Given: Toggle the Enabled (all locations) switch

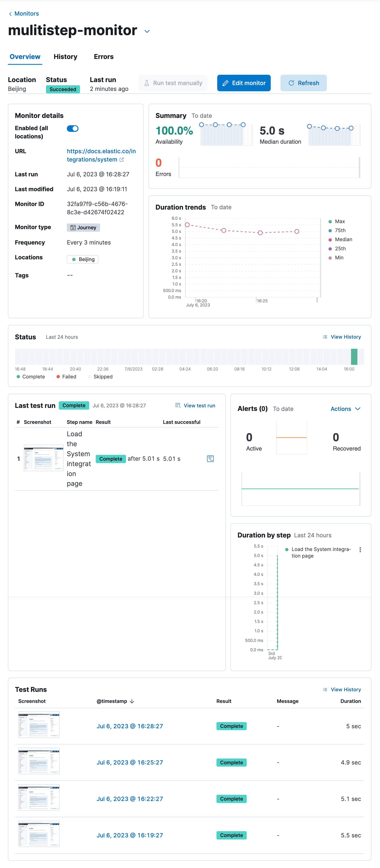Looking at the screenshot, I should [72, 128].
